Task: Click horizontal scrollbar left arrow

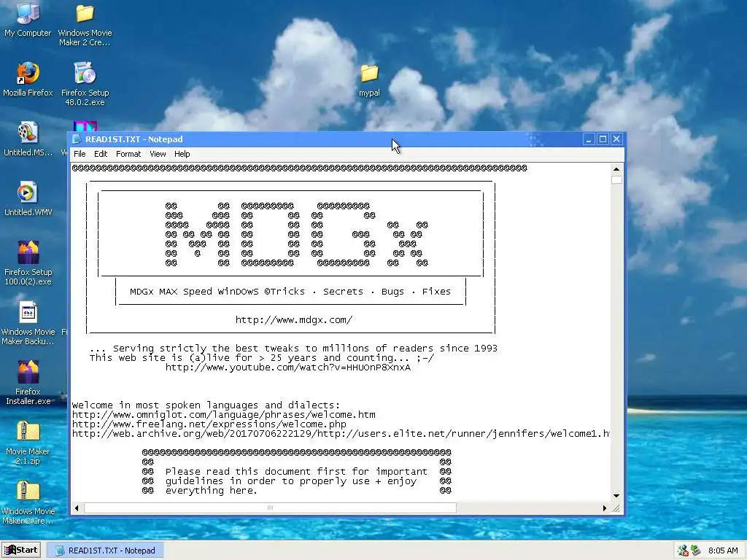Action: tap(77, 508)
